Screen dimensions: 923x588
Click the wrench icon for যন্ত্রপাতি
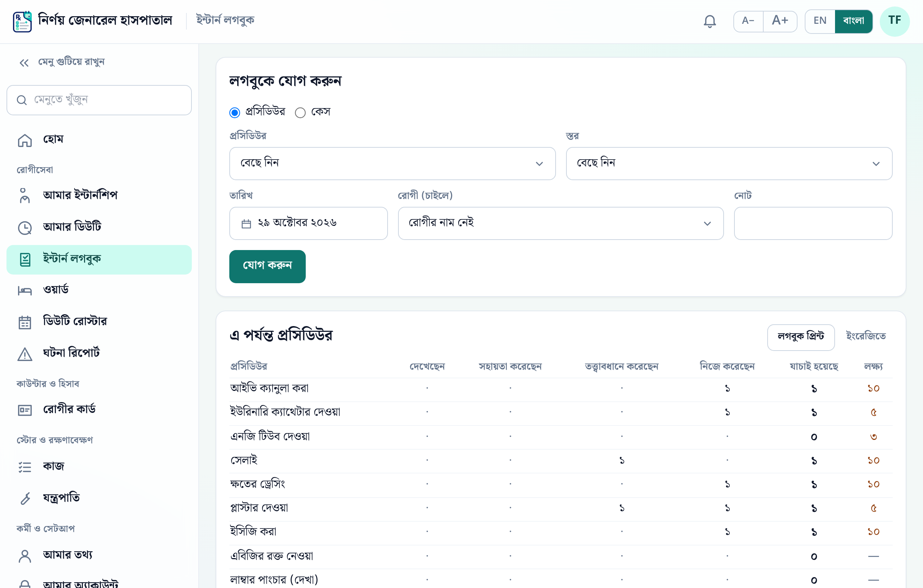25,498
